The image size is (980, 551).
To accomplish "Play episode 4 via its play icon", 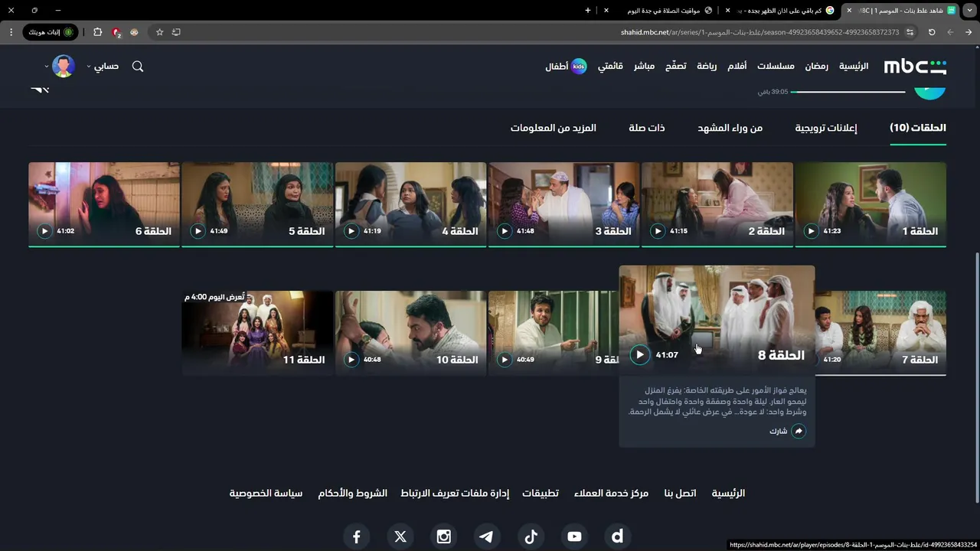I will click(x=351, y=231).
